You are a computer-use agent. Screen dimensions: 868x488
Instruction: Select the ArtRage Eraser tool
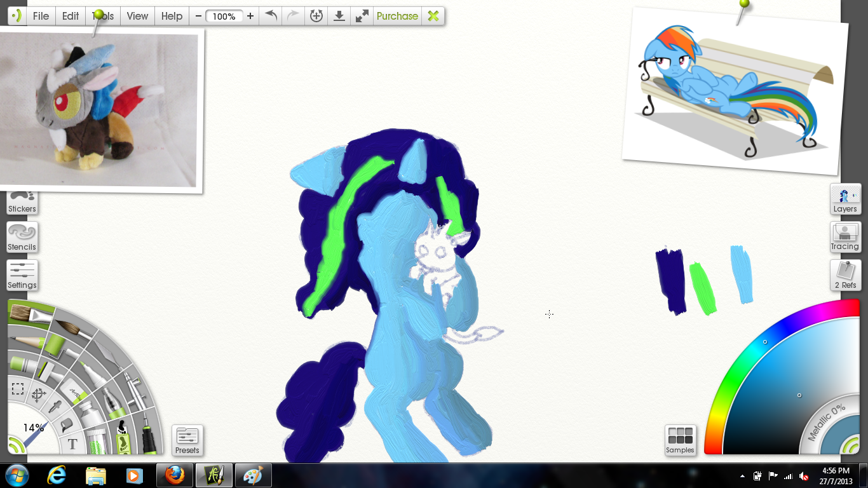(x=74, y=392)
